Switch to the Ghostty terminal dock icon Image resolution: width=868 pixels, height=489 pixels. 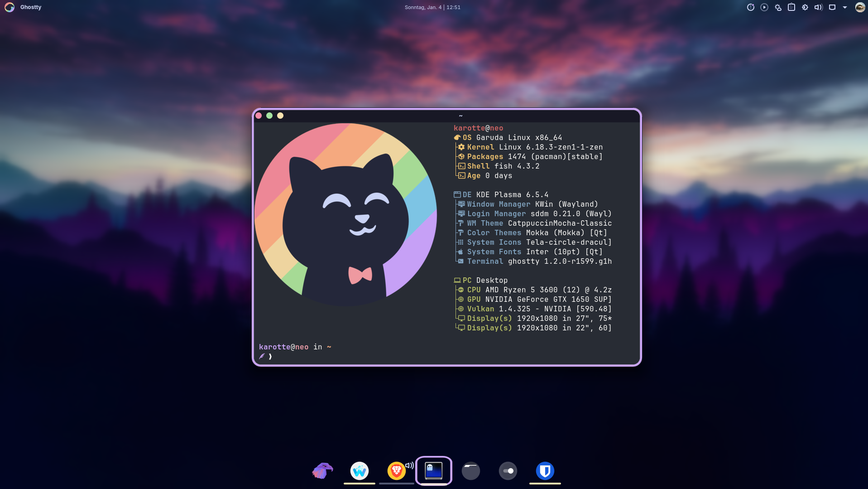tap(433, 471)
